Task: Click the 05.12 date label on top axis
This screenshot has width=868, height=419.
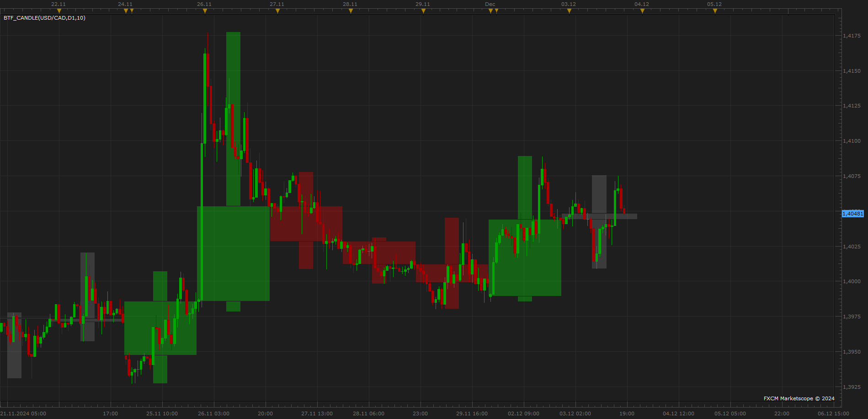Action: [x=714, y=4]
